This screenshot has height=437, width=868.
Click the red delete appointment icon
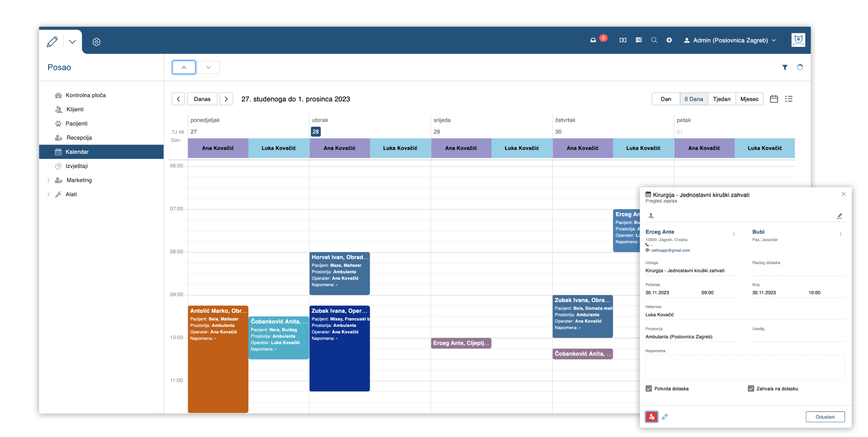point(651,417)
